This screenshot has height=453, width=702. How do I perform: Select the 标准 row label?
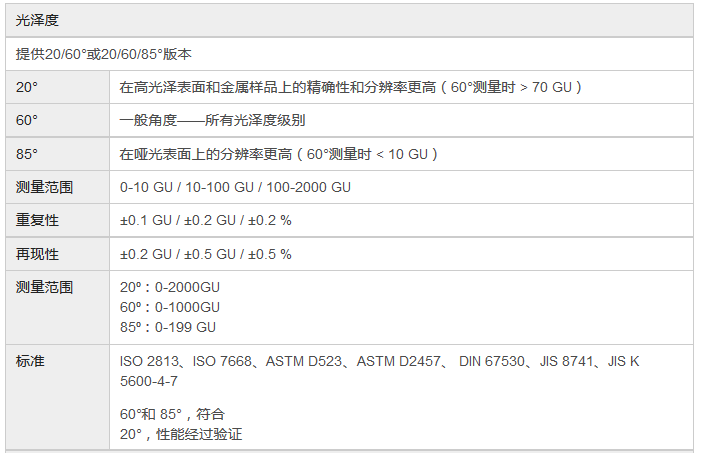tap(30, 361)
